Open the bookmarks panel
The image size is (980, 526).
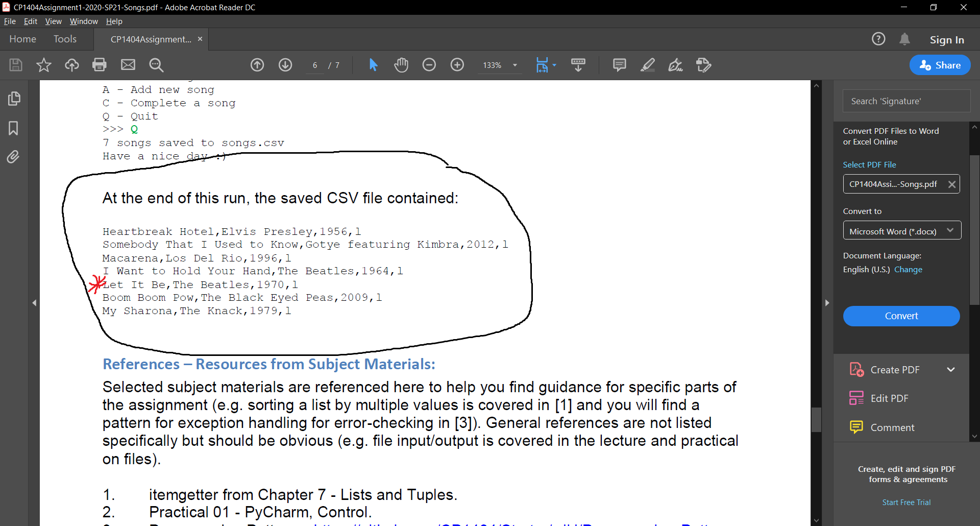(x=14, y=128)
